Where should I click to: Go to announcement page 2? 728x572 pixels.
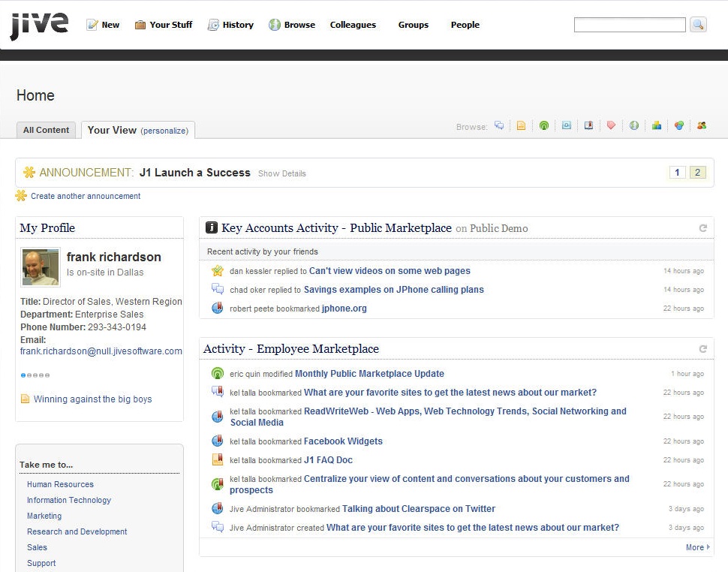[x=697, y=173]
